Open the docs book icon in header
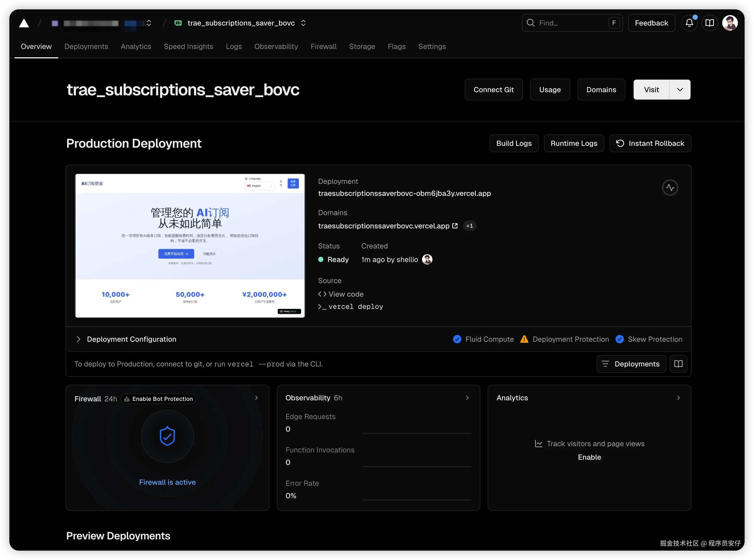Viewport: 754px width, 560px height. [709, 23]
